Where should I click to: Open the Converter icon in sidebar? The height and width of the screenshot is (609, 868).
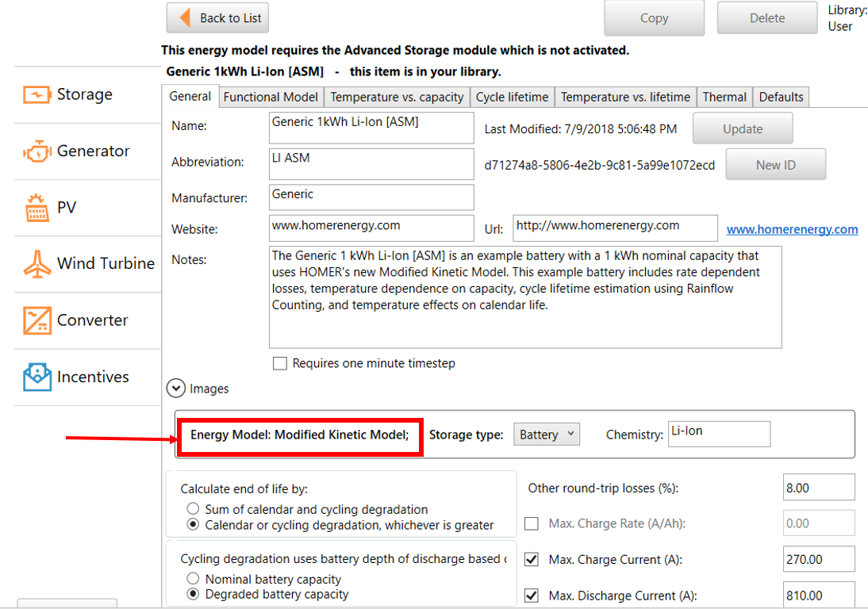click(x=36, y=320)
